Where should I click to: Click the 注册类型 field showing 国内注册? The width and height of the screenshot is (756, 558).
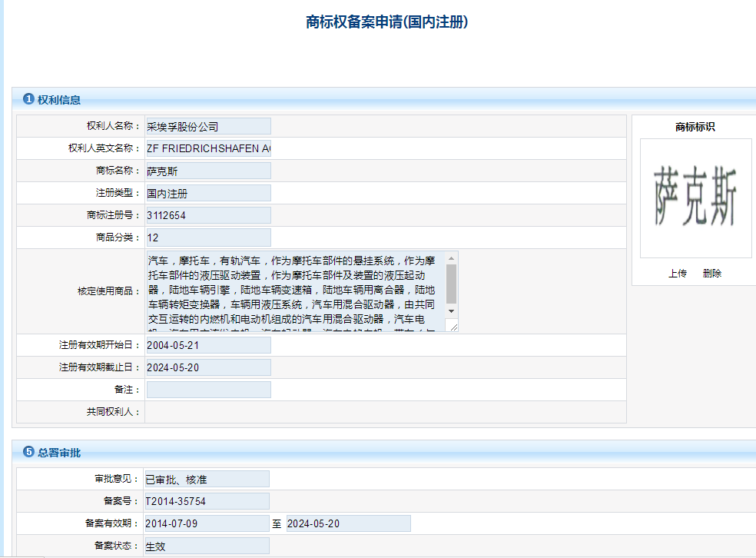(207, 192)
